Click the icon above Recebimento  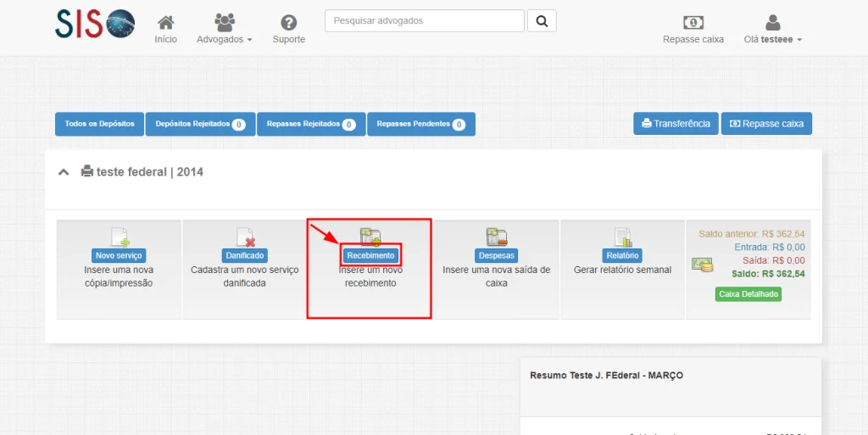(370, 237)
